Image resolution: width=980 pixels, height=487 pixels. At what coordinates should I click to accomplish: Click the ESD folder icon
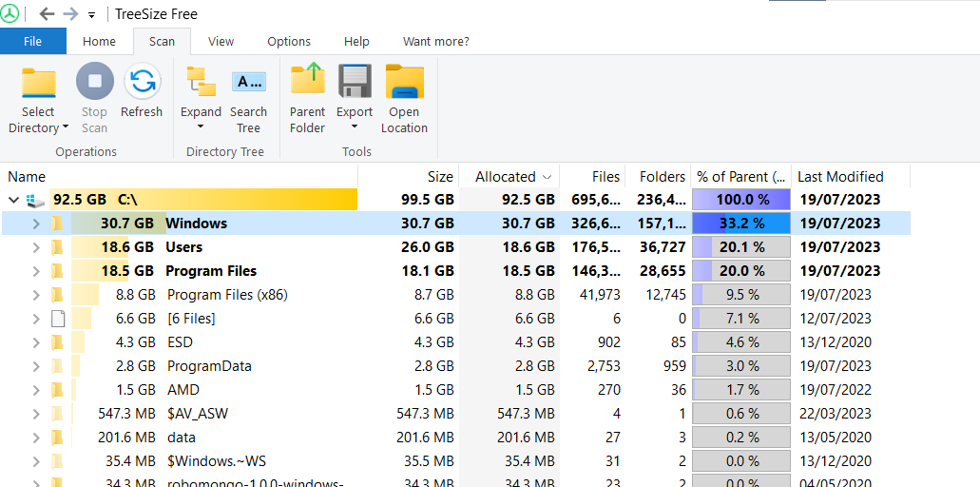coord(57,342)
